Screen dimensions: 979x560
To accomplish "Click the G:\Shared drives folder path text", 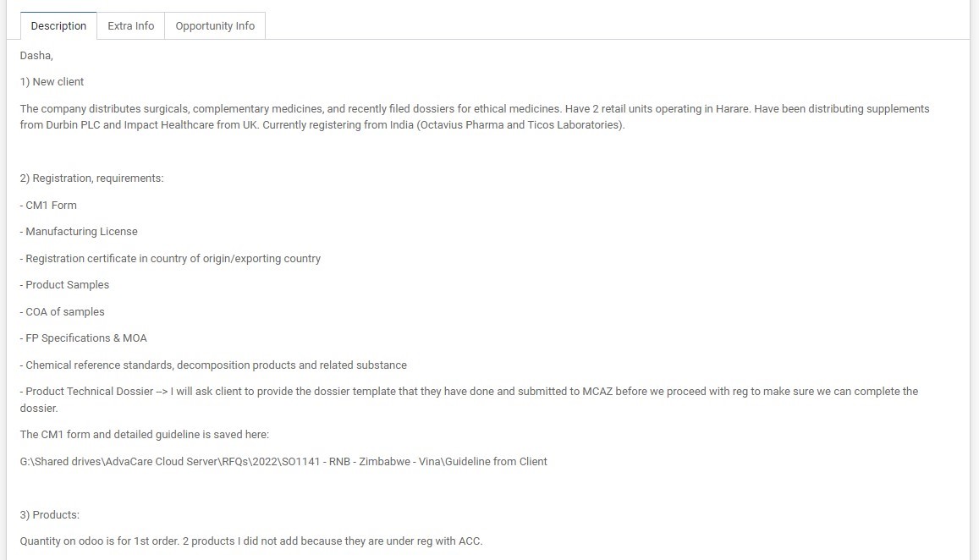I will coord(283,462).
